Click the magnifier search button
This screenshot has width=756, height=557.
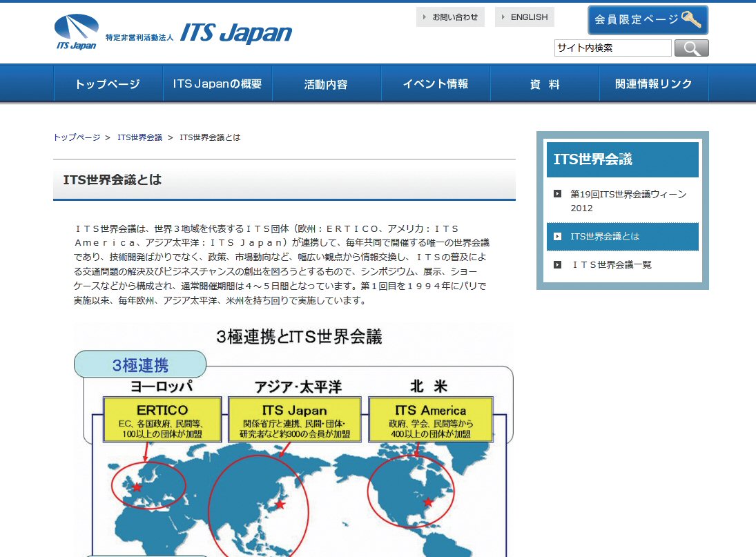[x=691, y=48]
